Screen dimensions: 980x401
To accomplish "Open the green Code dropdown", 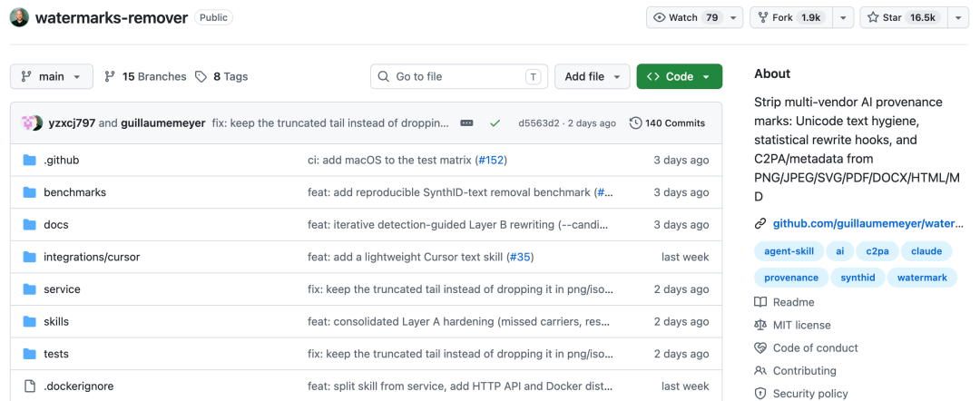I will pyautogui.click(x=680, y=76).
